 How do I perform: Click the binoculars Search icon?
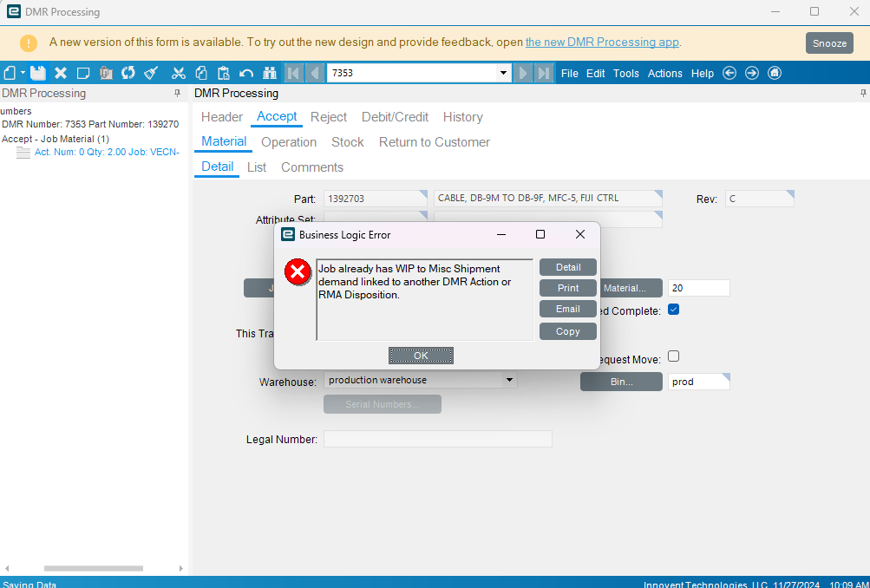tap(270, 73)
